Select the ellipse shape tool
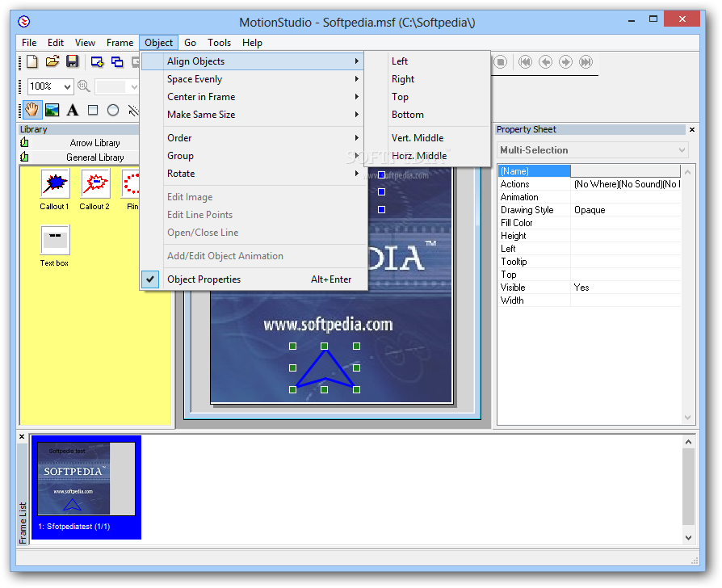722x588 pixels. tap(113, 110)
